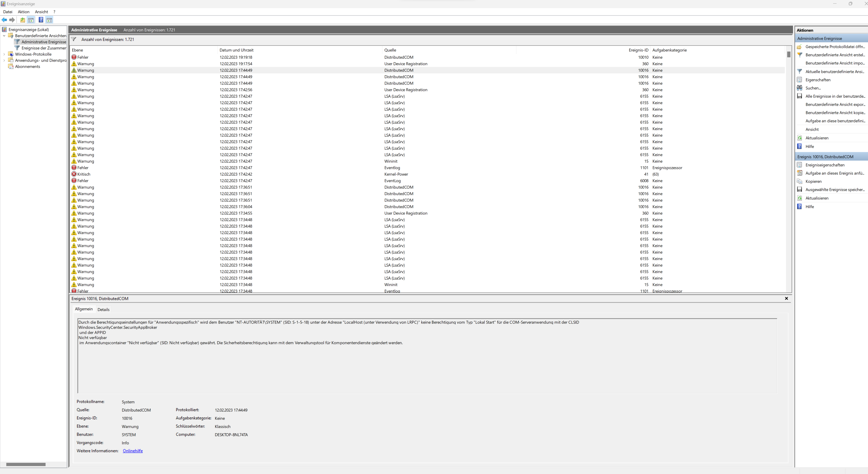
Task: Click Aufgabe an diese benutzerdefinierte Ansicht anfügen
Action: [x=835, y=121]
